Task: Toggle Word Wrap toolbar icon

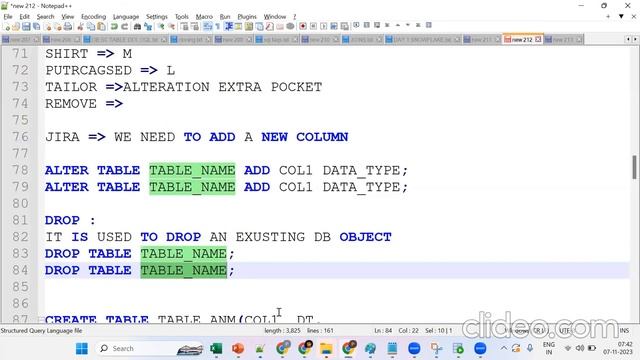Action: tap(208, 27)
